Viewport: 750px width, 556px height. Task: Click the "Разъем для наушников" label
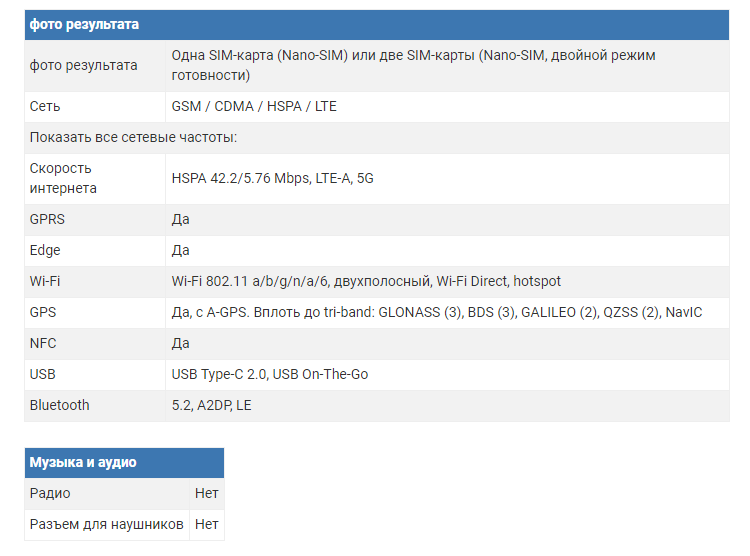click(106, 524)
